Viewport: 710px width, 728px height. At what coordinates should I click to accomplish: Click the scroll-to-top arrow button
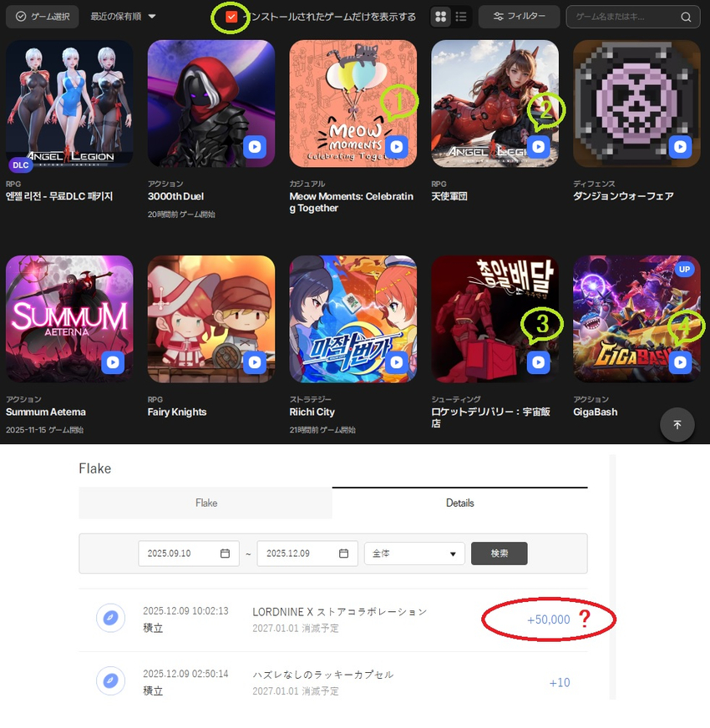pyautogui.click(x=677, y=424)
